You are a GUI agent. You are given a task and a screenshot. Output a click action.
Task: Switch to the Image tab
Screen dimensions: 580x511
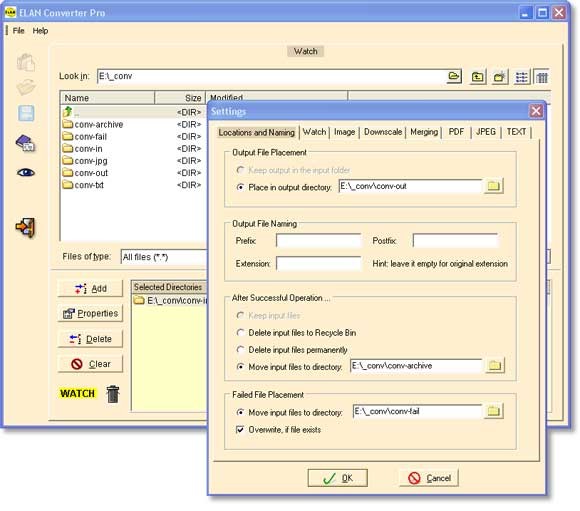[x=344, y=132]
